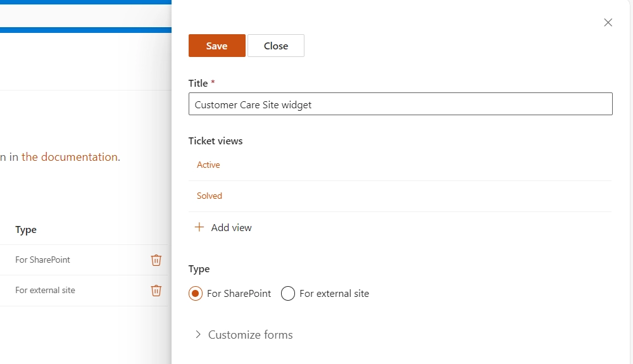This screenshot has height=364, width=633.
Task: Select the For SharePoint row text in list
Action: click(43, 260)
